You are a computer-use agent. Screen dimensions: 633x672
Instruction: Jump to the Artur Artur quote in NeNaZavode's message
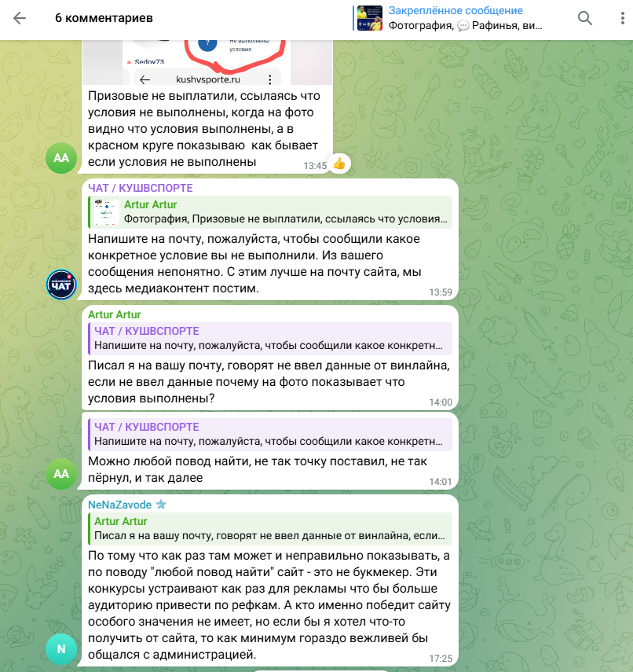click(270, 528)
